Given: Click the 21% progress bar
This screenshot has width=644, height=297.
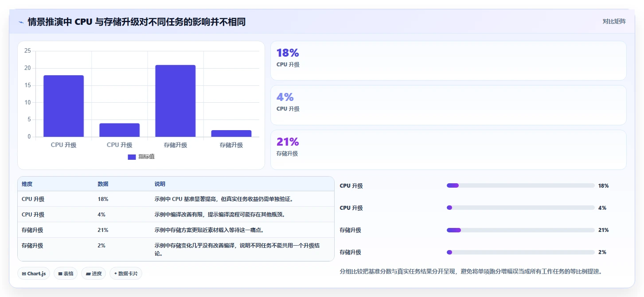Looking at the screenshot, I should 521,230.
